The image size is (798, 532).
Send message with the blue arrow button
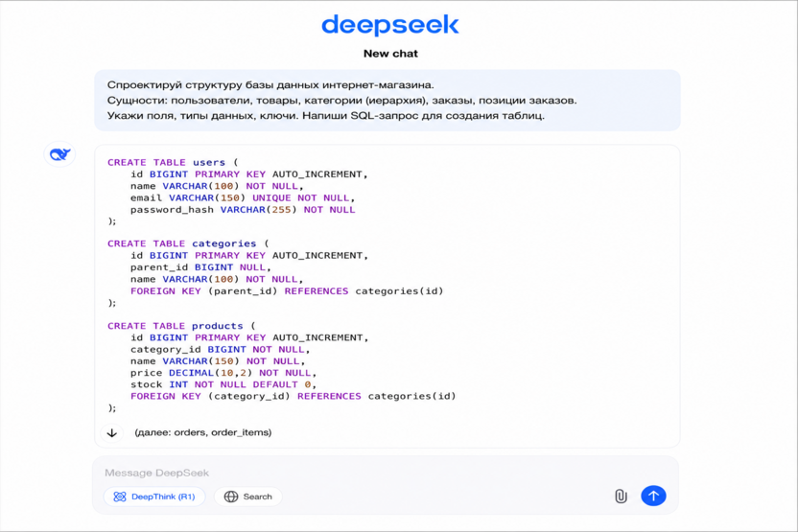tap(653, 496)
